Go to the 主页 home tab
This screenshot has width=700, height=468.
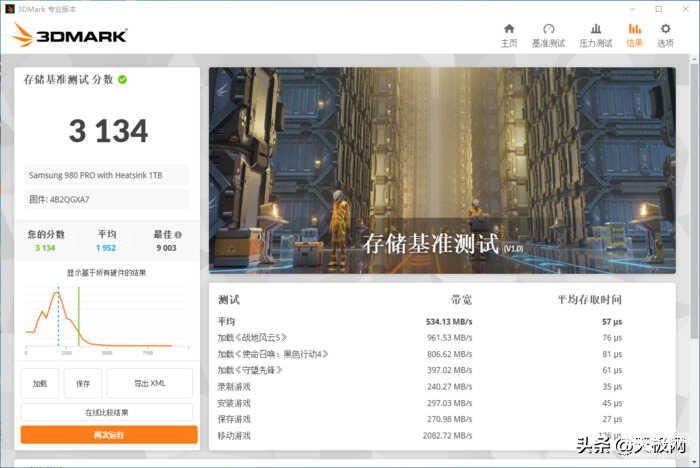pos(509,35)
